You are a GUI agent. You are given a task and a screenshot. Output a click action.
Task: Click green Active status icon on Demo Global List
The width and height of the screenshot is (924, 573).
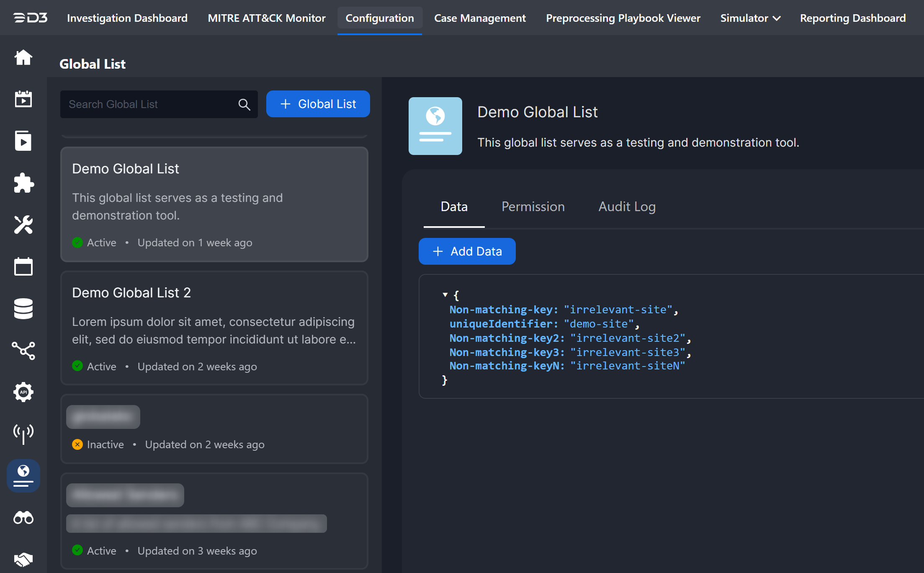click(77, 243)
